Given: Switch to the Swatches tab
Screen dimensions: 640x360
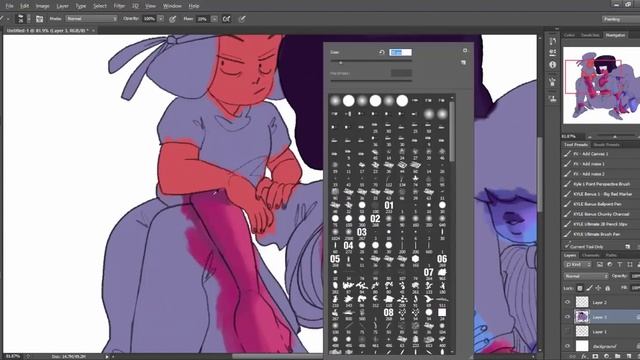Looking at the screenshot, I should (590, 35).
